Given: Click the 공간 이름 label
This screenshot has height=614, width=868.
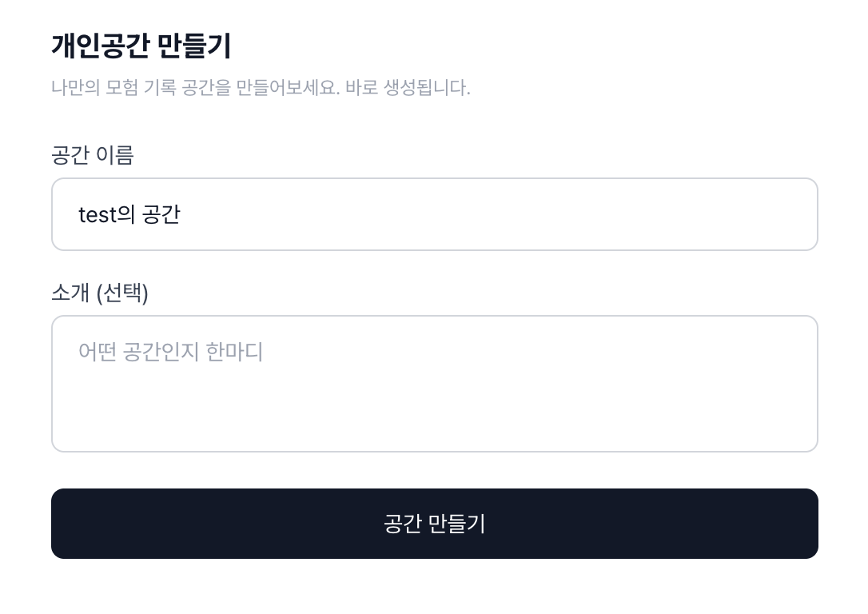Looking at the screenshot, I should [92, 154].
